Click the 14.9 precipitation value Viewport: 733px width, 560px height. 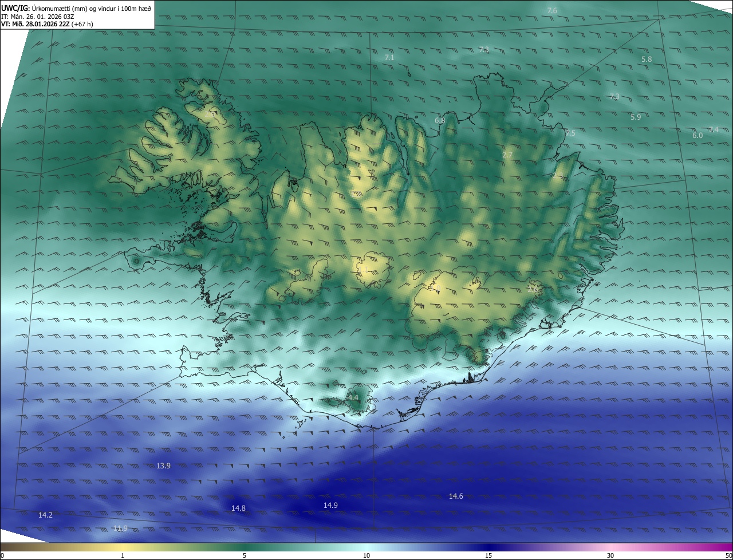[x=330, y=506]
